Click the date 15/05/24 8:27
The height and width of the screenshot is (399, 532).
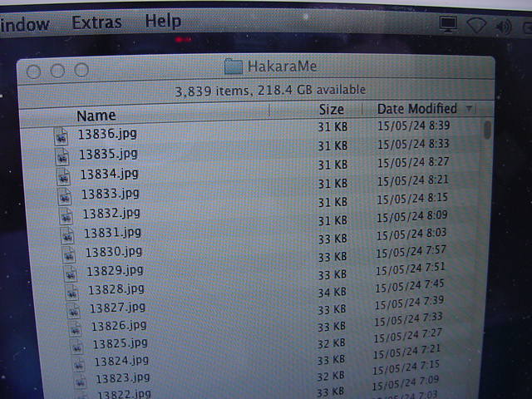coord(413,163)
